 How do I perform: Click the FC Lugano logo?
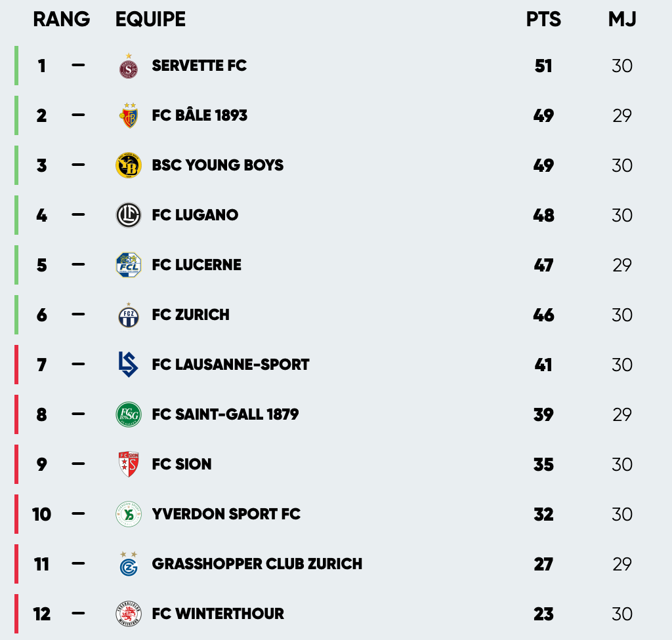pos(129,215)
